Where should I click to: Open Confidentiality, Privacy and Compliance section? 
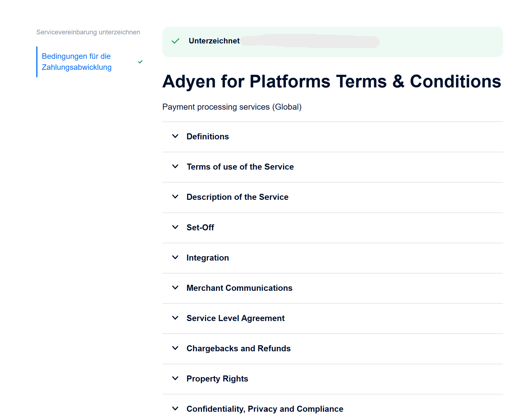[x=265, y=409]
